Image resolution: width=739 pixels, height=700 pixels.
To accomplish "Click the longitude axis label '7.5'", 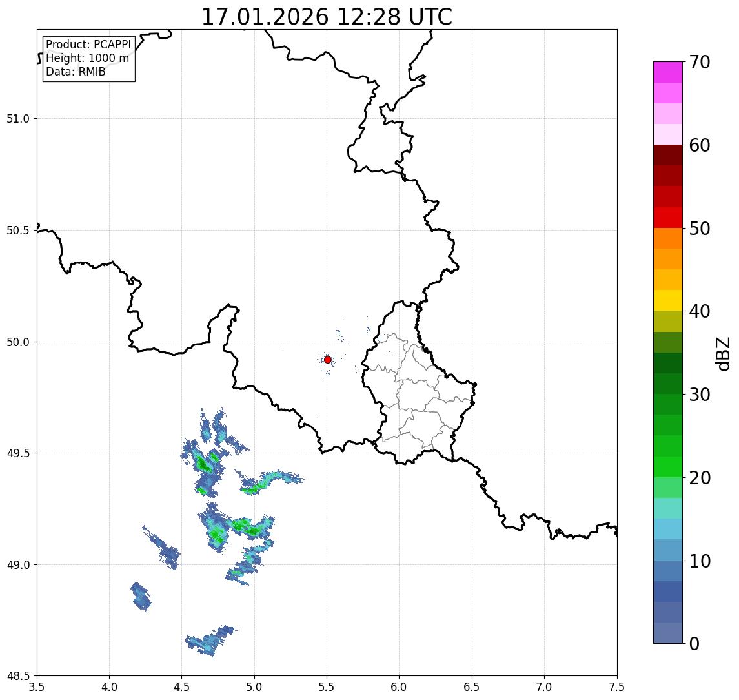I will pyautogui.click(x=617, y=687).
